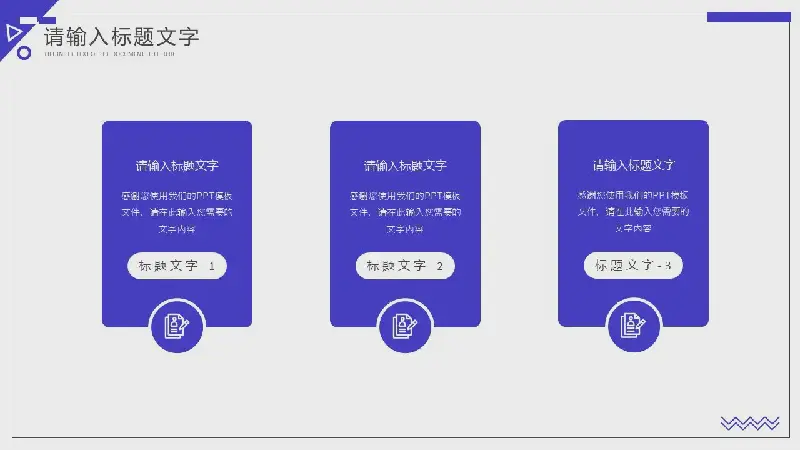Click the main slide title "请输入标题文字"
Screen dimensions: 800x450
121,38
